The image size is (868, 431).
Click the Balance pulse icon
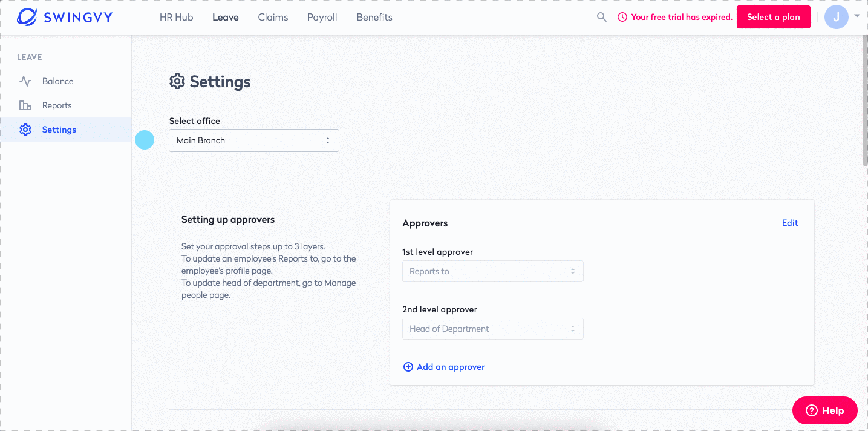coord(25,81)
